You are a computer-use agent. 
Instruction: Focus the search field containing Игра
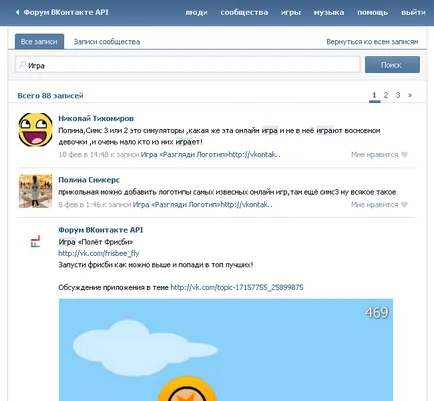(x=188, y=65)
